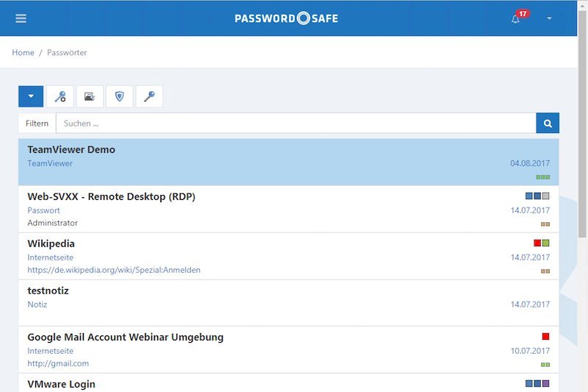Click red and green tags on Wikipedia row
Screen dimensions: 588x392
(542, 243)
